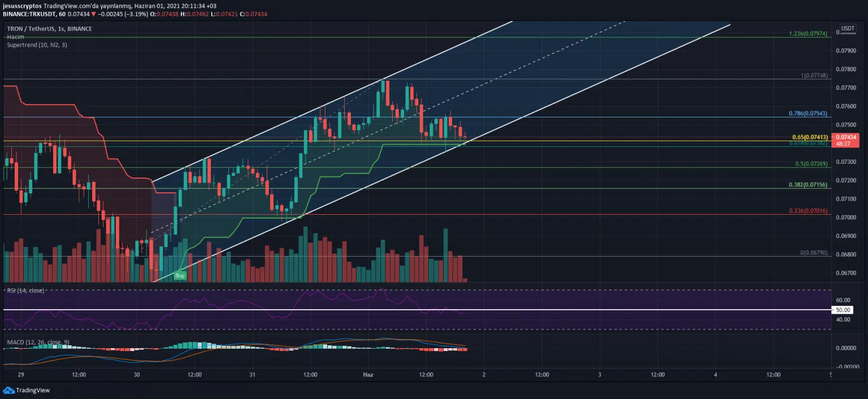868x399 pixels.
Task: Click the green Buy signal marker
Action: click(180, 275)
